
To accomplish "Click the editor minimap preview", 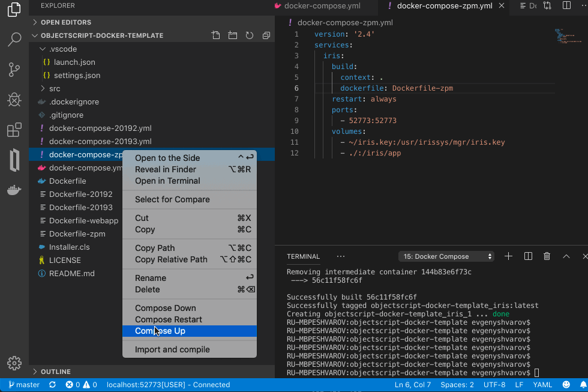I will [568, 37].
